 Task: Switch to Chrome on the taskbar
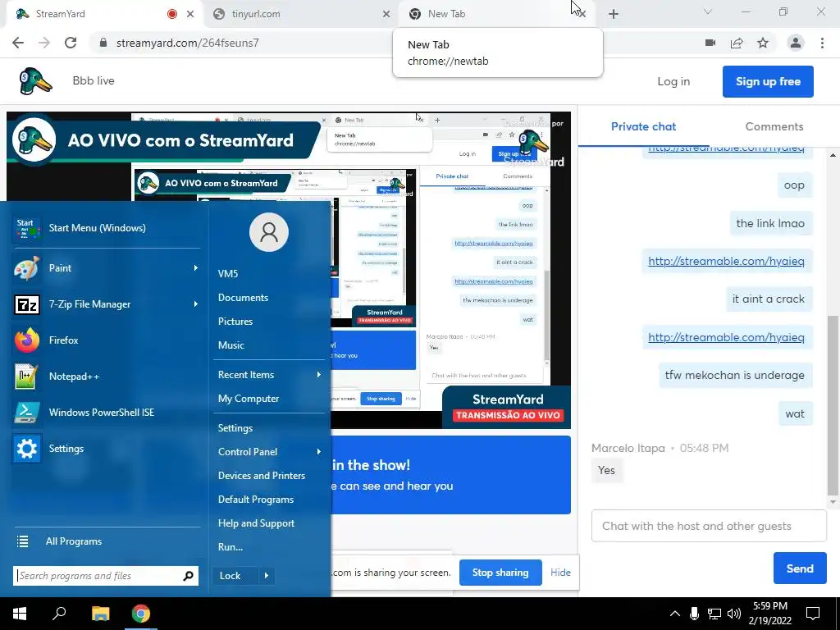point(141,614)
